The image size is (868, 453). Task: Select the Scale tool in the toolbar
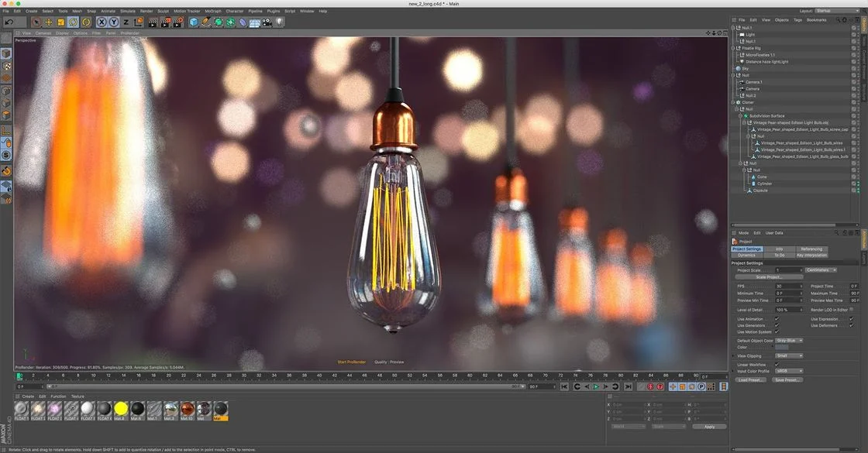(60, 22)
